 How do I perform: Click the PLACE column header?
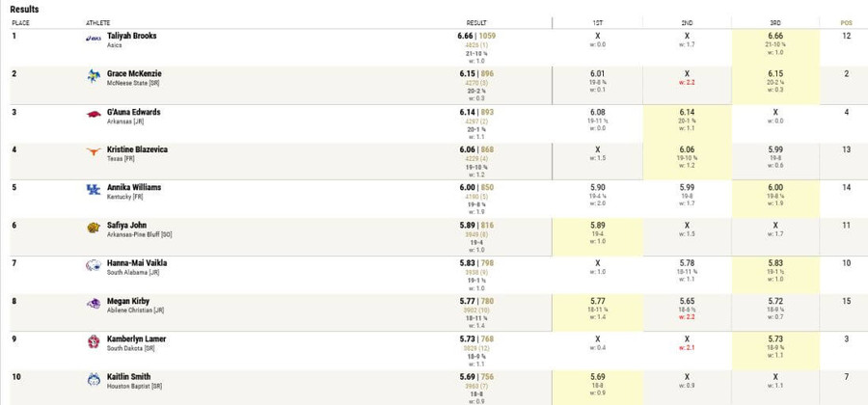[x=20, y=23]
